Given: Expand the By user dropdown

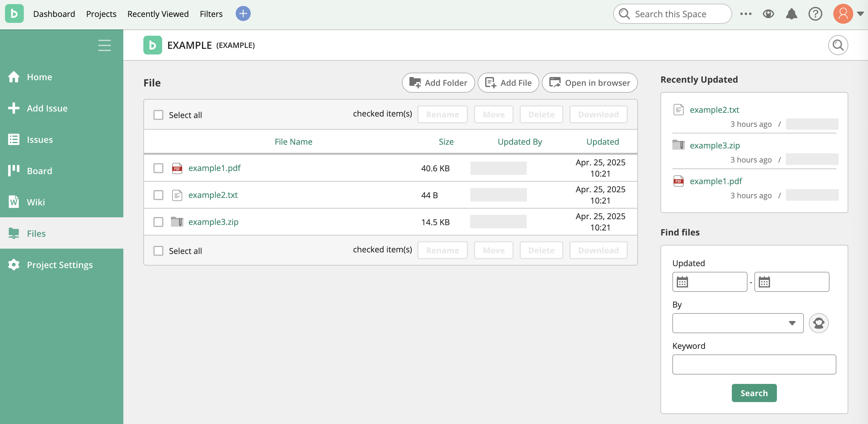Looking at the screenshot, I should click(x=737, y=323).
